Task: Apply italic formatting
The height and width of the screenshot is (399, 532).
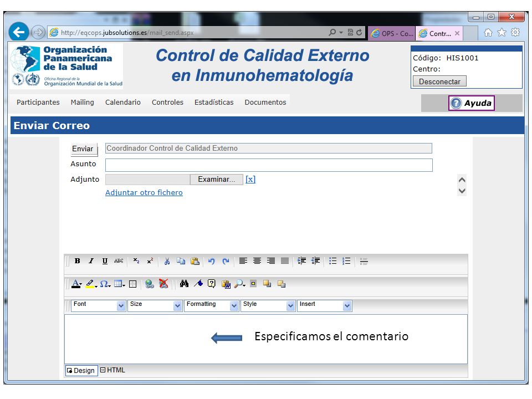Action: tap(91, 261)
